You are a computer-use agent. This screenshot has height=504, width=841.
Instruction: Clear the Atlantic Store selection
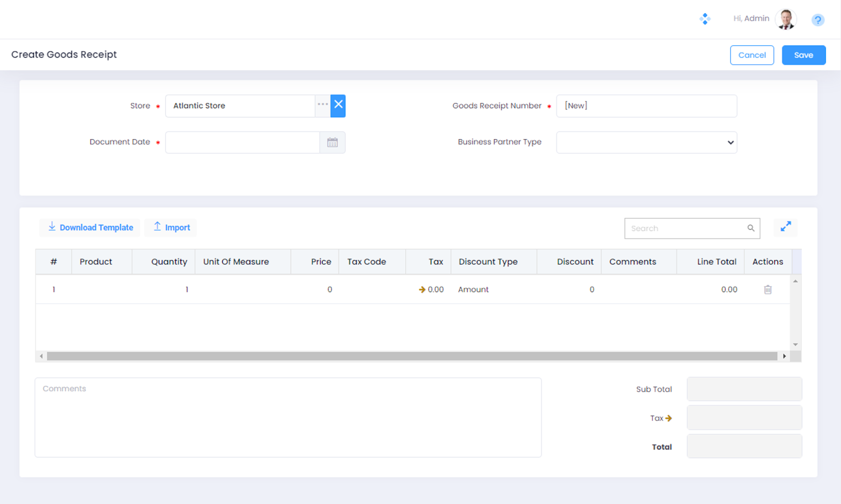pos(338,106)
